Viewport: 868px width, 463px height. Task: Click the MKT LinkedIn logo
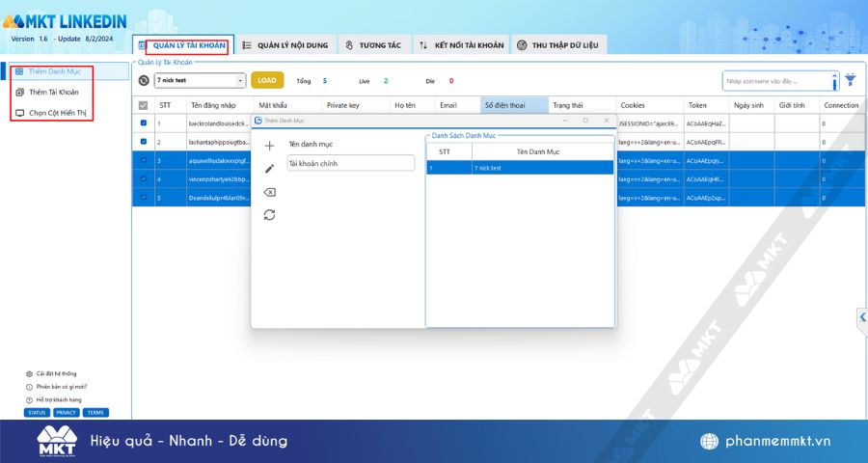click(x=65, y=22)
